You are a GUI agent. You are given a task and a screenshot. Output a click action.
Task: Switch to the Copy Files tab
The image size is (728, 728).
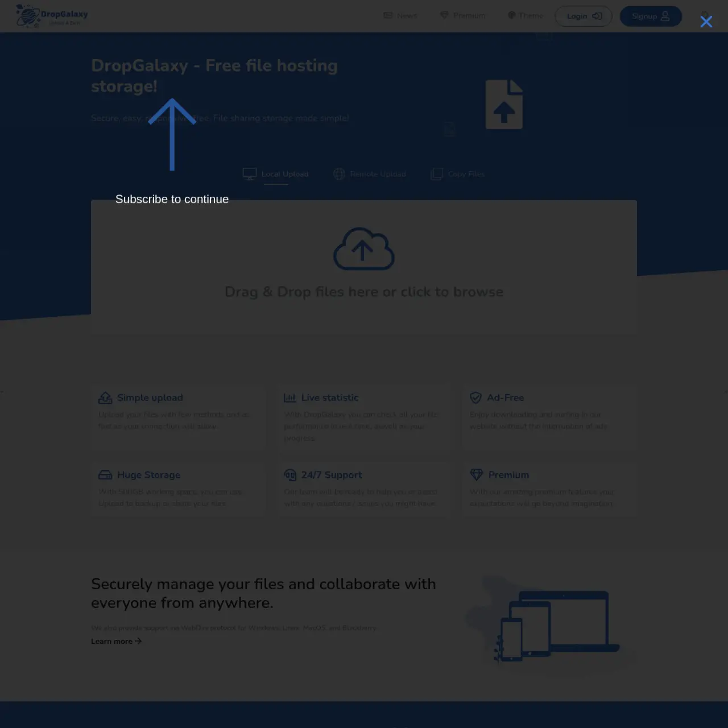point(458,174)
